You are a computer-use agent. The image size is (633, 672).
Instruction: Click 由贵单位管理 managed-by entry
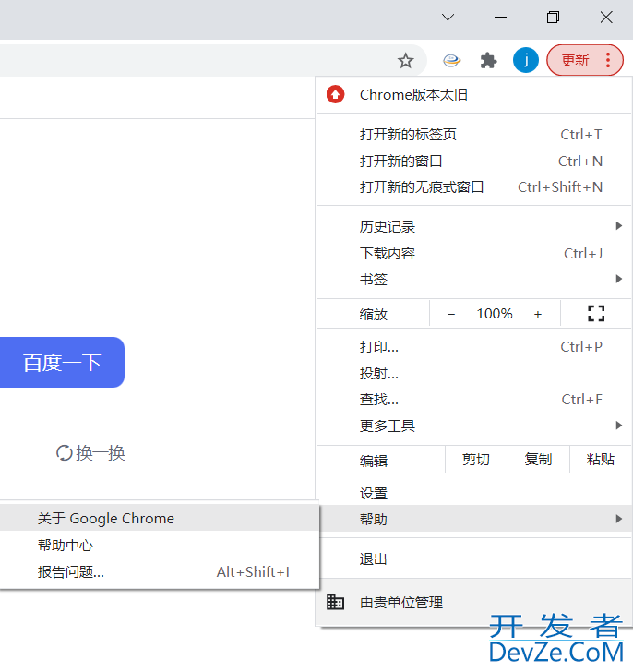[474, 603]
